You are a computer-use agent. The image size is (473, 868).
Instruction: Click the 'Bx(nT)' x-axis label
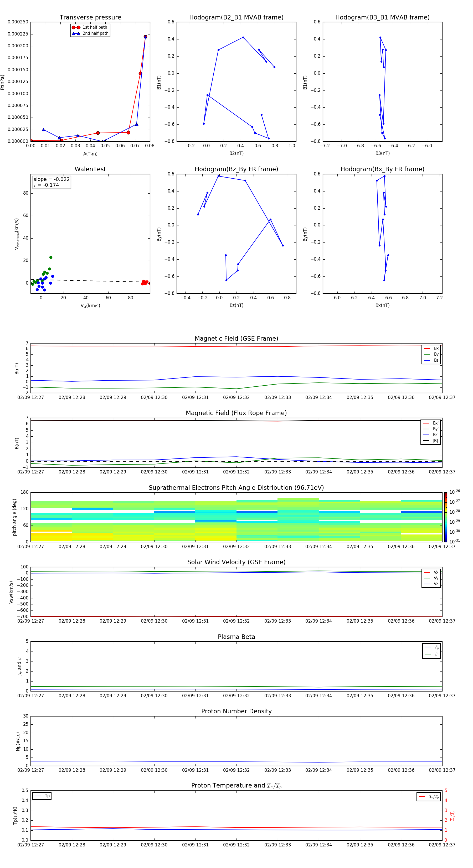[382, 305]
